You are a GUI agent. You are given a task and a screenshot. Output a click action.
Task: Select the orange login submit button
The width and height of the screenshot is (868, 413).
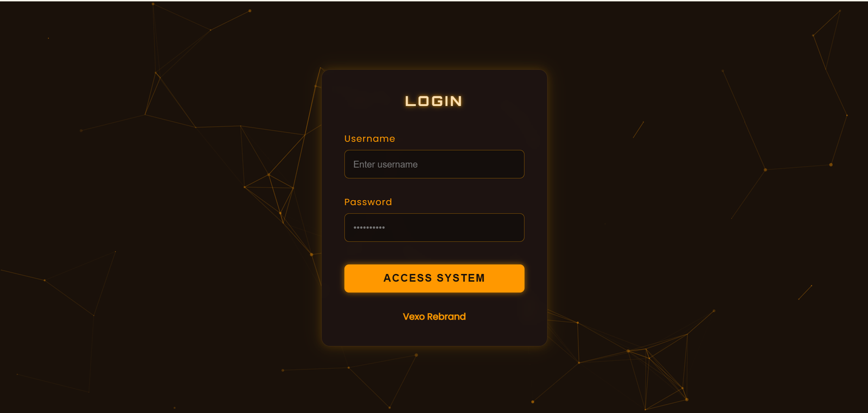tap(434, 278)
